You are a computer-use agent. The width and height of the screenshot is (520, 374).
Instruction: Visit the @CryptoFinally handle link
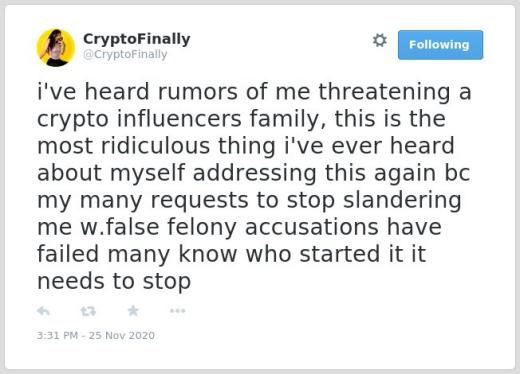tap(125, 54)
